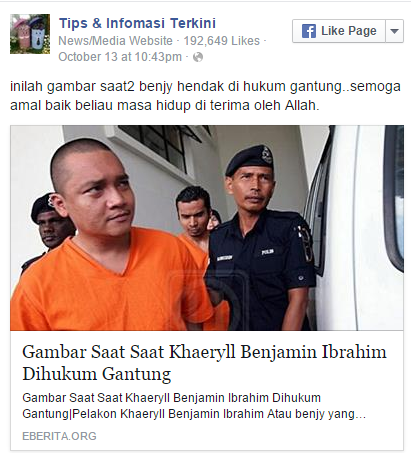Click the Facebook logo in Like Page button

click(x=308, y=31)
